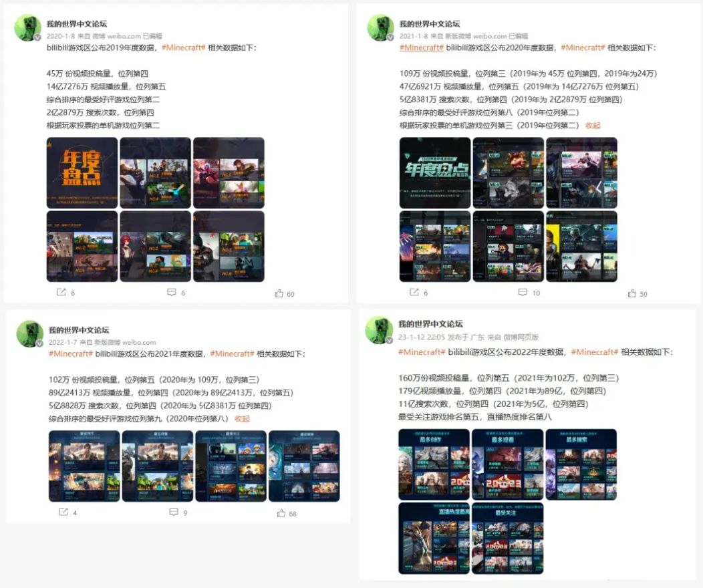Open 微博网页版 source on the 23-1-12 post

pos(521,337)
